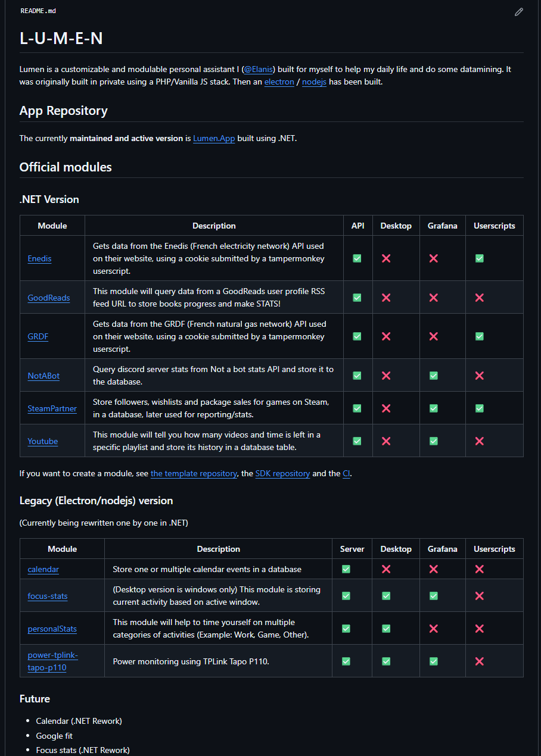The image size is (541, 756).
Task: Open the SteamPartner module link
Action: point(52,408)
